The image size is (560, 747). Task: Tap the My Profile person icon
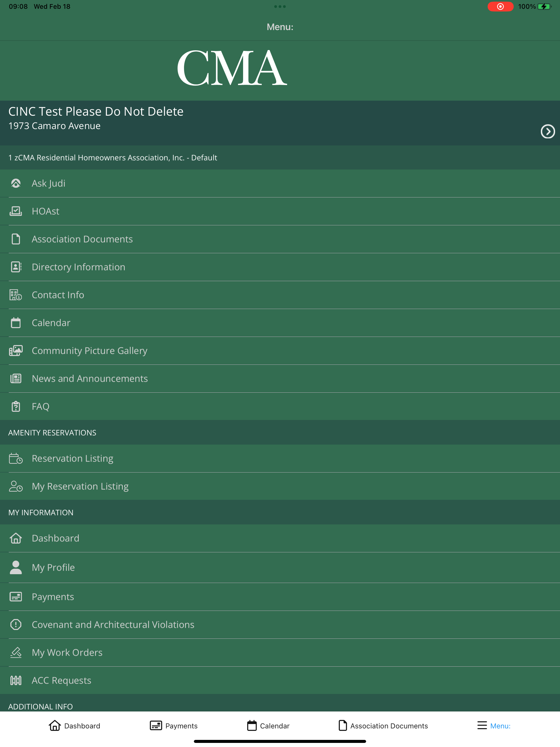pos(16,567)
